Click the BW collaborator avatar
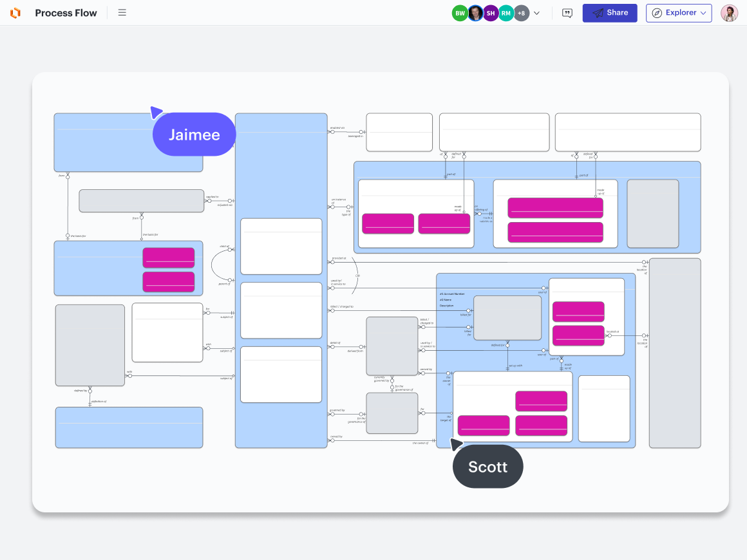This screenshot has width=747, height=560. pyautogui.click(x=460, y=13)
